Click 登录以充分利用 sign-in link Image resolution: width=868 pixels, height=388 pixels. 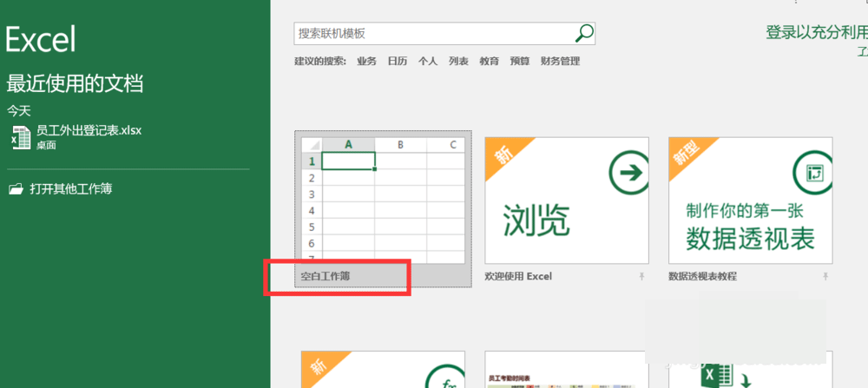pos(817,33)
